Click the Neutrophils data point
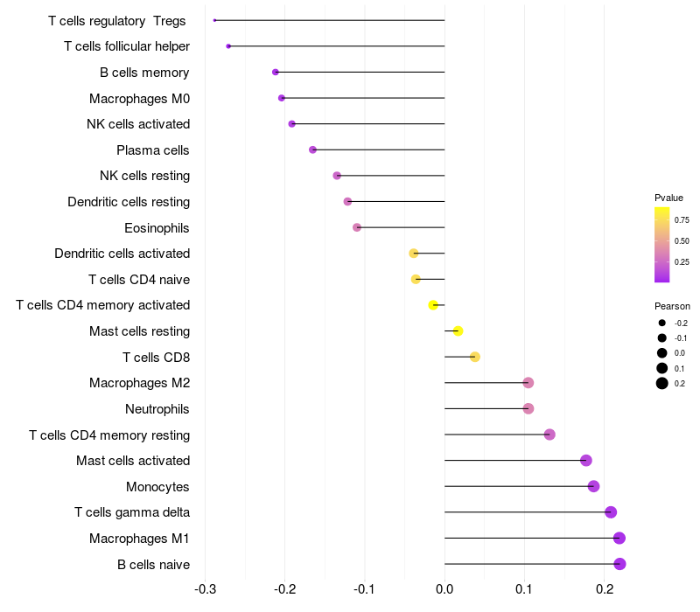This screenshot has width=700, height=612. pos(528,408)
